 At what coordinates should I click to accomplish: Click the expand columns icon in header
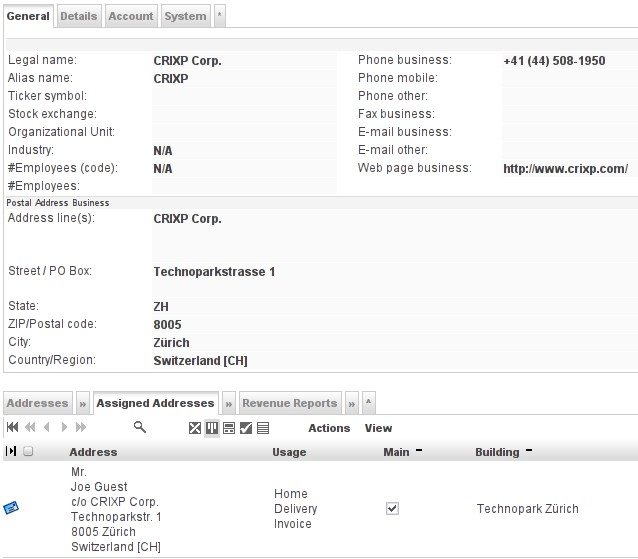coord(11,451)
